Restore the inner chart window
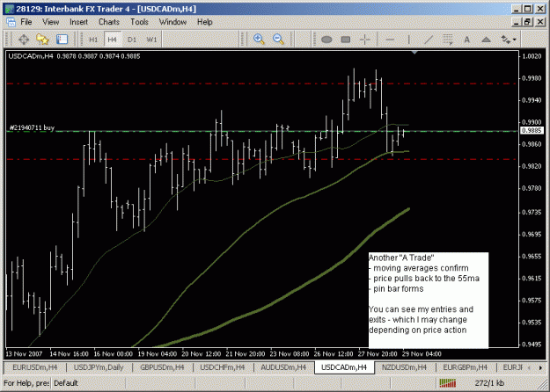This screenshot has width=550, height=392. point(527,22)
